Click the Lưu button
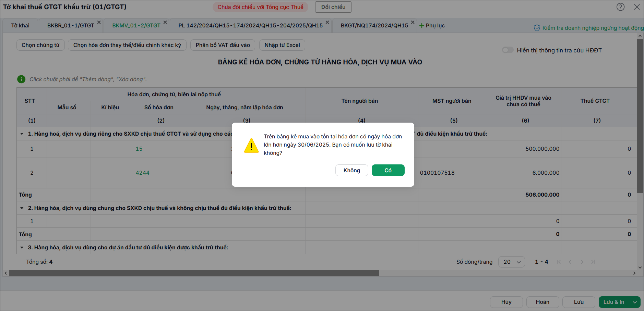 click(579, 302)
